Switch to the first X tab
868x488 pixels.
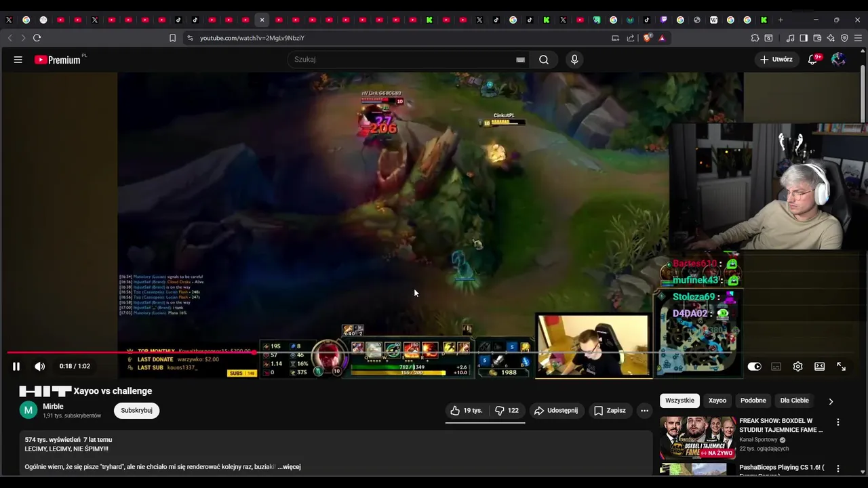point(9,20)
